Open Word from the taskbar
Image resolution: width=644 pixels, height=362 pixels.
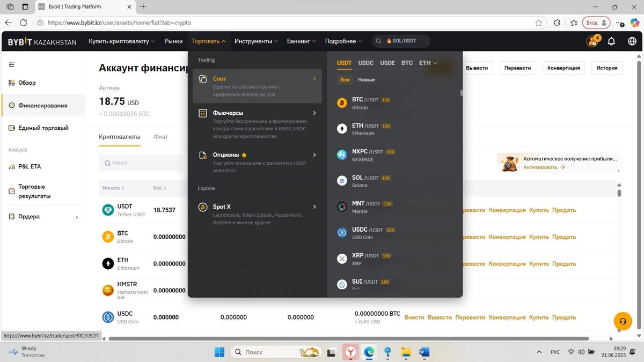coord(424,352)
